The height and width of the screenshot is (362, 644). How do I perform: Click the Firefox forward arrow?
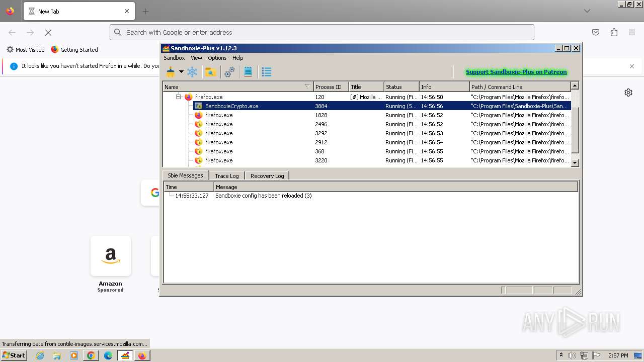coord(30,32)
